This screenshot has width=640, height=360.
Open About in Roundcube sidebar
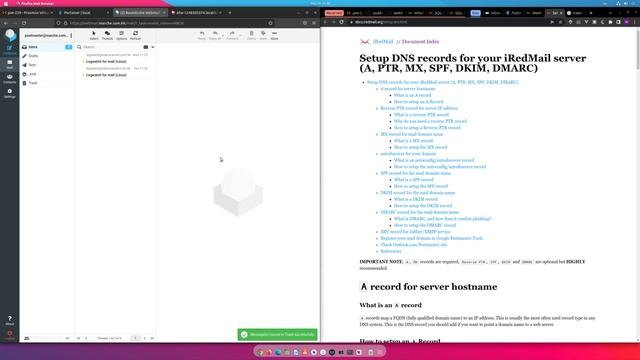tap(9, 320)
